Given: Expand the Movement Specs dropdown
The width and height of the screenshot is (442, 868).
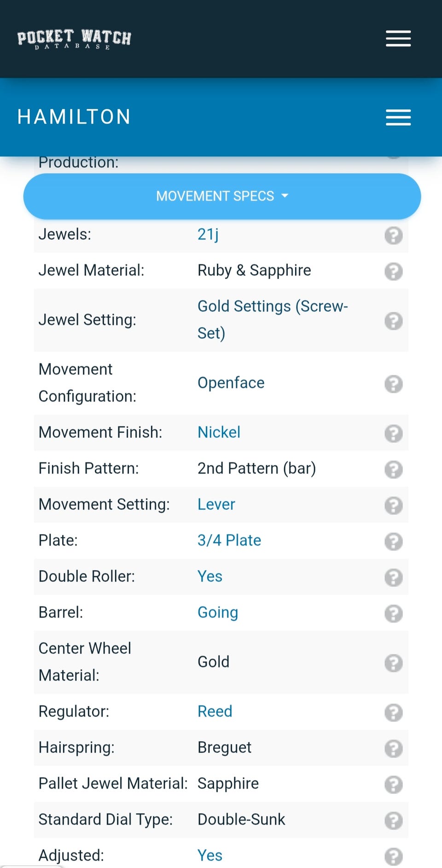Looking at the screenshot, I should click(222, 196).
